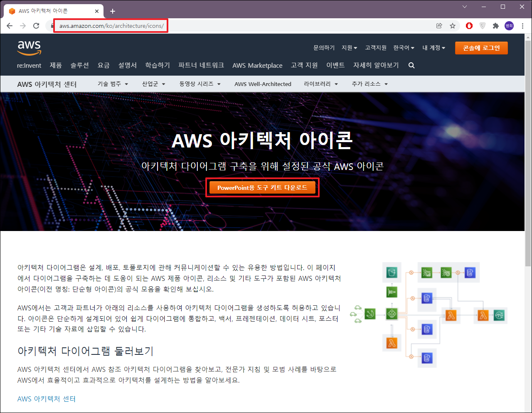The width and height of the screenshot is (532, 413).
Task: Open a new tab with plus button
Action: [112, 11]
